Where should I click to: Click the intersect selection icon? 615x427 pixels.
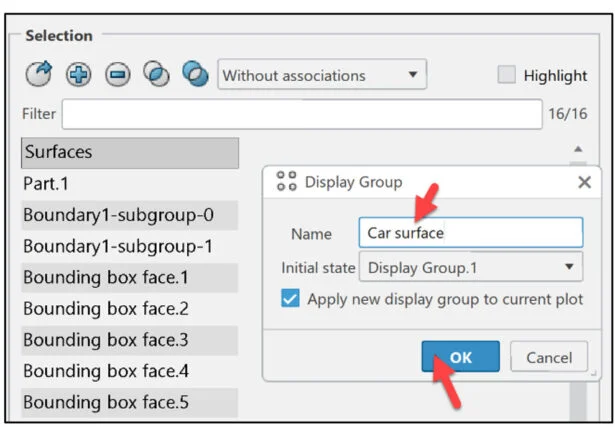pos(157,76)
